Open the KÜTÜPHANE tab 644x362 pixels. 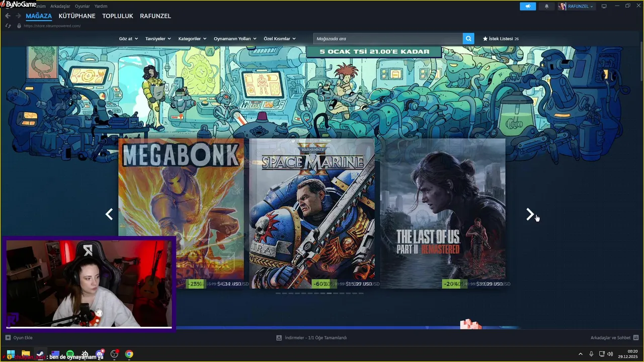[x=77, y=16]
